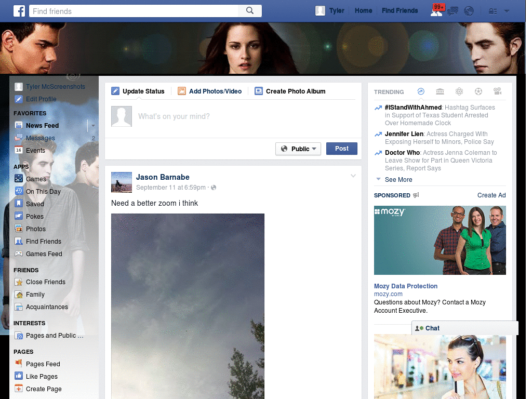
Task: Open News Feed sort dropdown arrow
Action: tap(92, 126)
